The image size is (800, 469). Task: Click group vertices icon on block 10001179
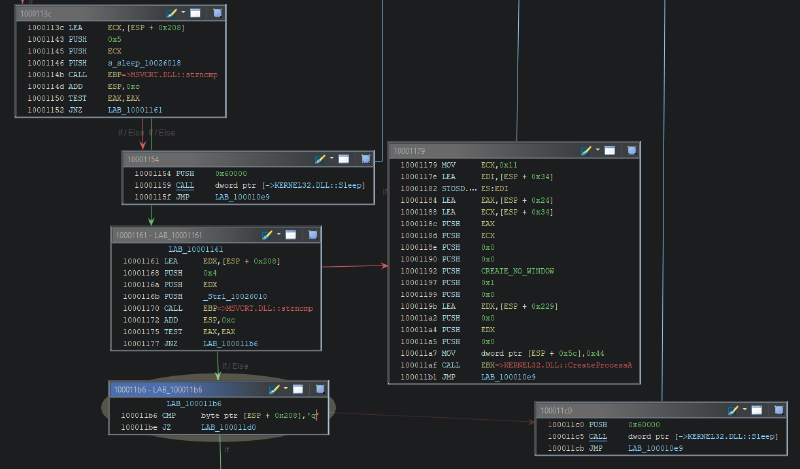click(632, 150)
